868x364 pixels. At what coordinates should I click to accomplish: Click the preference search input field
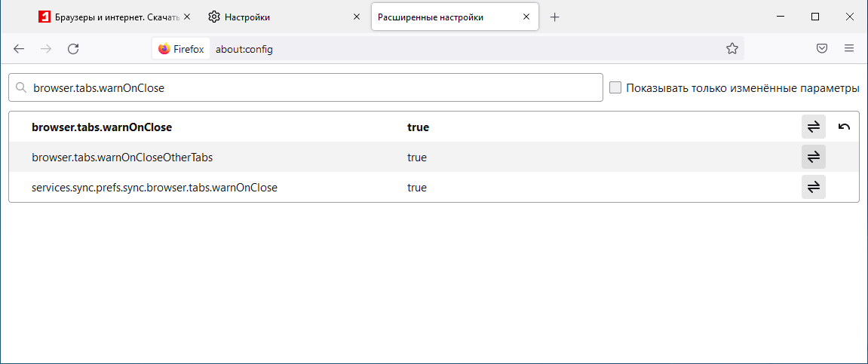point(309,87)
